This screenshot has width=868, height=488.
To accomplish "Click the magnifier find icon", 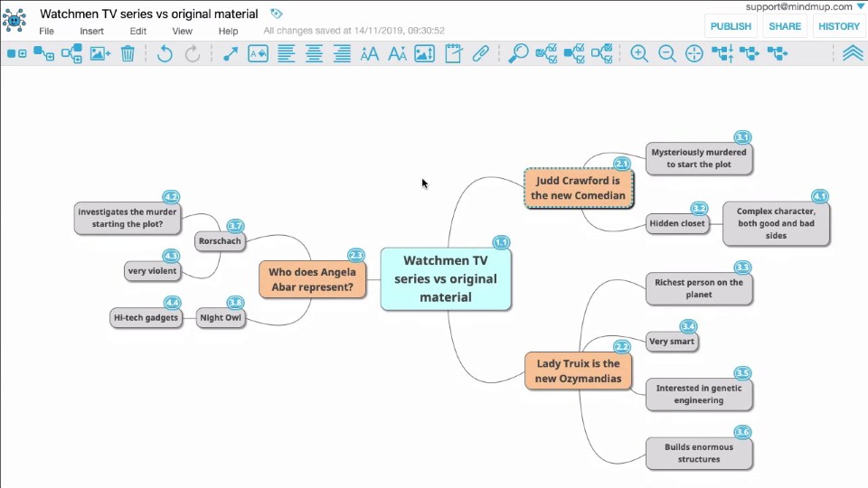I will pos(518,54).
